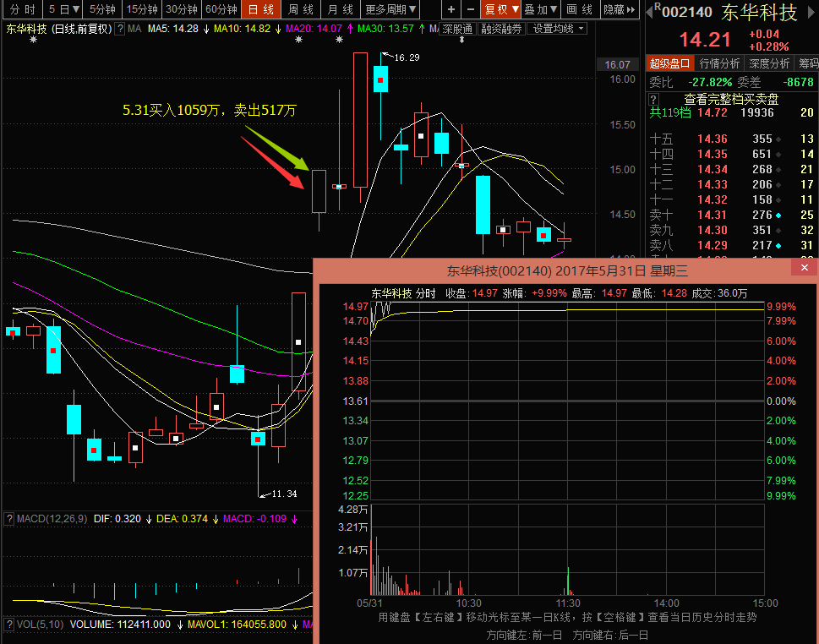Go to next stock with right arrow
Screen dimensions: 819x644
812,12
